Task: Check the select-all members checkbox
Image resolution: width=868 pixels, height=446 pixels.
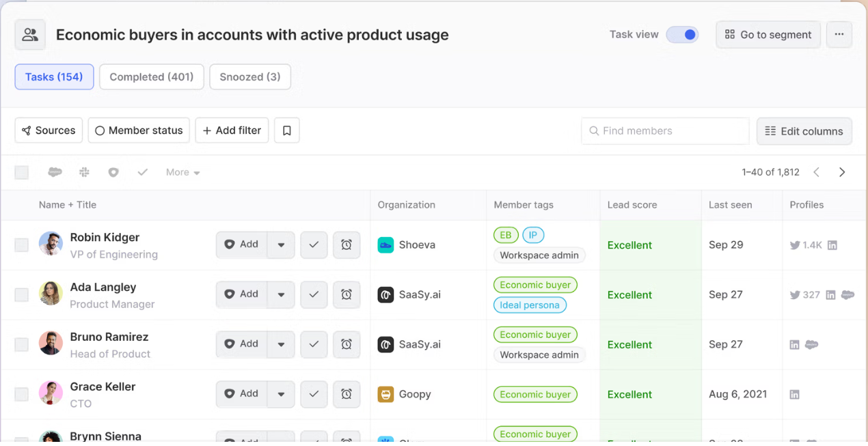Action: [x=22, y=173]
